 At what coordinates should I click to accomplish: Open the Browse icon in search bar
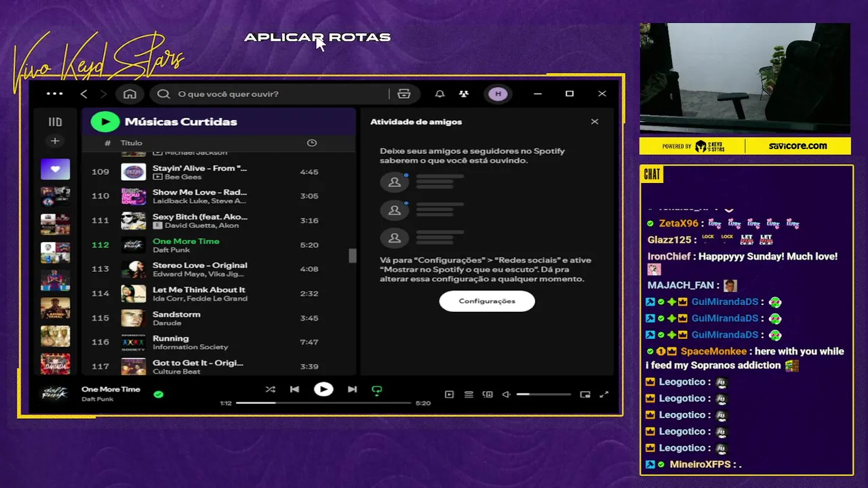[404, 94]
